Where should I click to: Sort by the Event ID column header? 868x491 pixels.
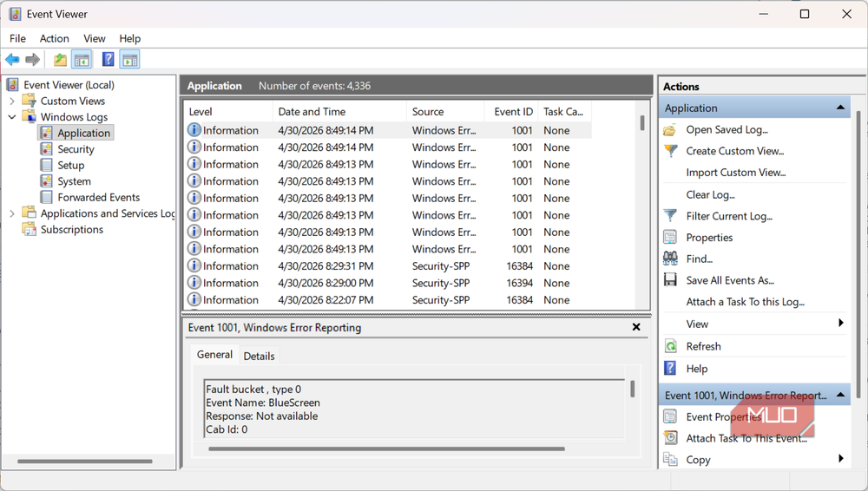[x=511, y=112]
